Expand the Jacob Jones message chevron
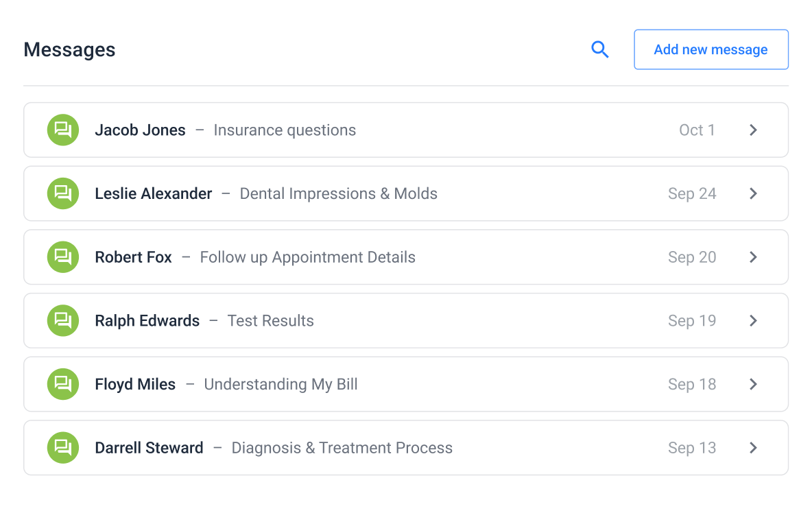 (x=753, y=130)
